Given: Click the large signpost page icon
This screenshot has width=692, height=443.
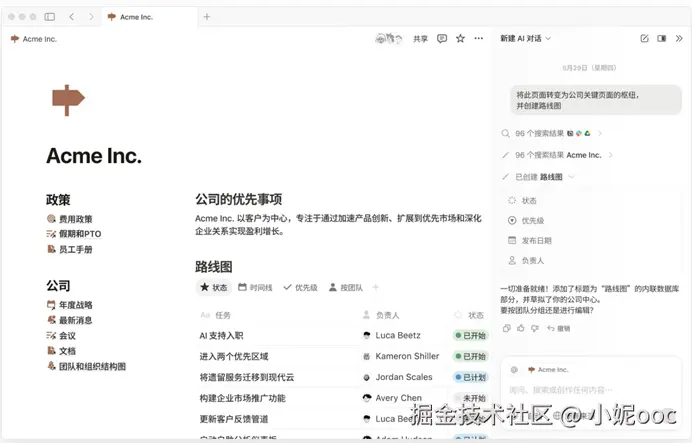Looking at the screenshot, I should coord(68,100).
